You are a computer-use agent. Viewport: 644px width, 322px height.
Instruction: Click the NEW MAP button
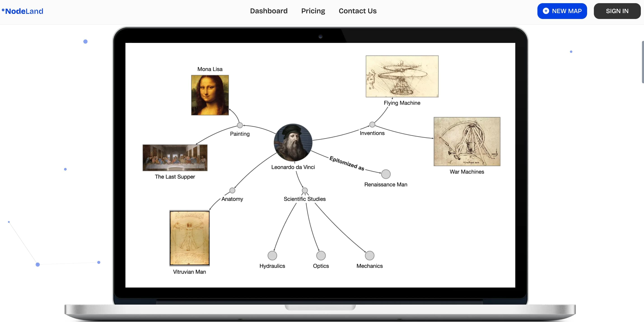pos(562,11)
